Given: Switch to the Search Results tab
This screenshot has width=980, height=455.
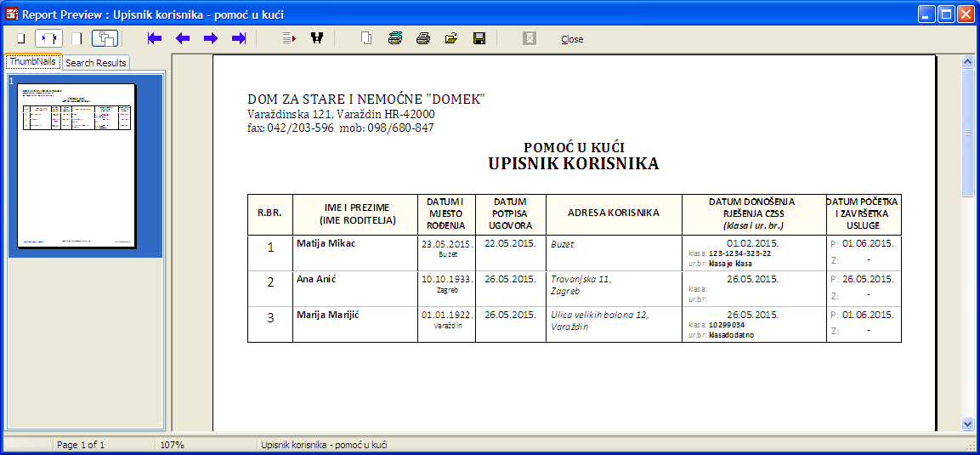Looking at the screenshot, I should coord(95,63).
